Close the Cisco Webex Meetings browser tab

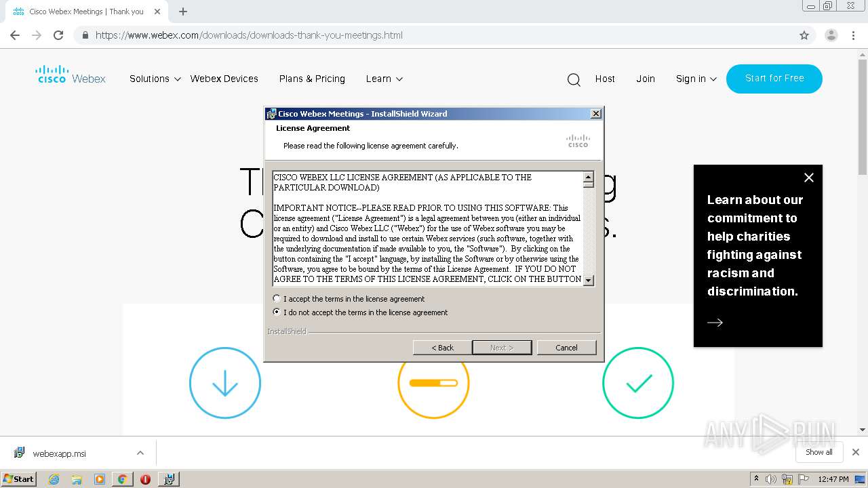tap(157, 12)
